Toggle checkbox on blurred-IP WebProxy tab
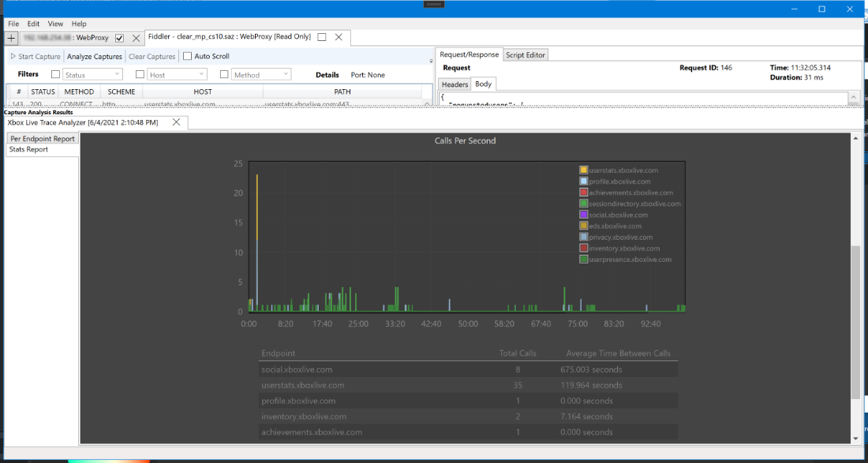Image resolution: width=868 pixels, height=463 pixels. pos(119,38)
